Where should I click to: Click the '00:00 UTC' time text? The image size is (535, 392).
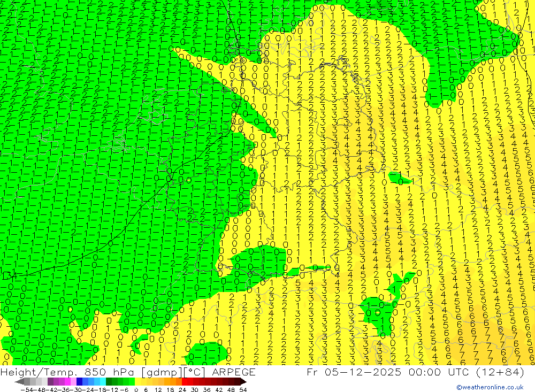pos(438,372)
